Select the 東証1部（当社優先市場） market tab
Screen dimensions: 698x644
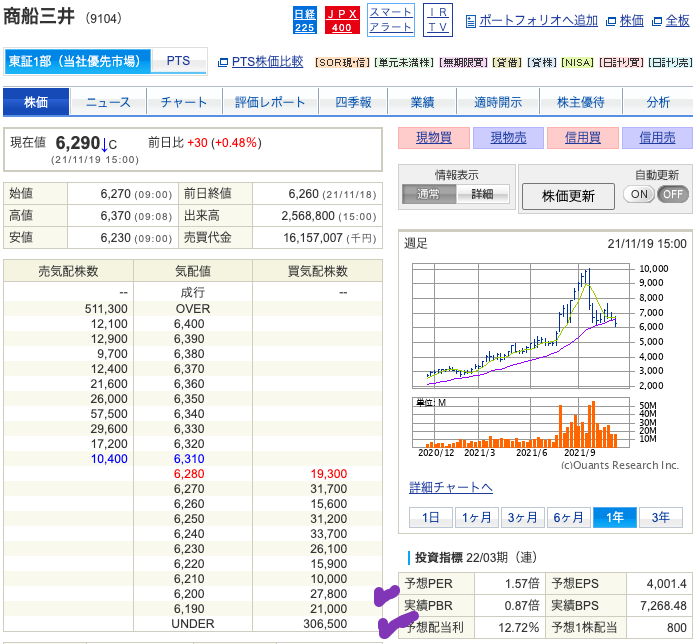tap(78, 61)
